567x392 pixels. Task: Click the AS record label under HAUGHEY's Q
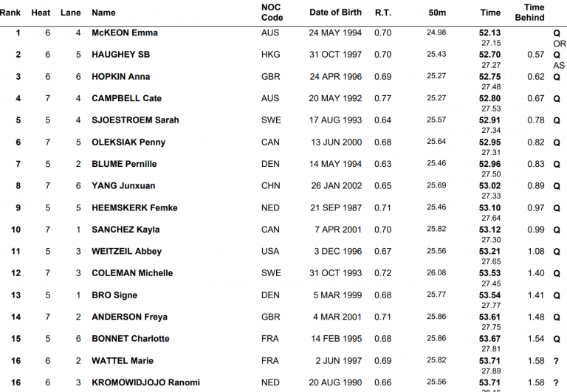(559, 66)
